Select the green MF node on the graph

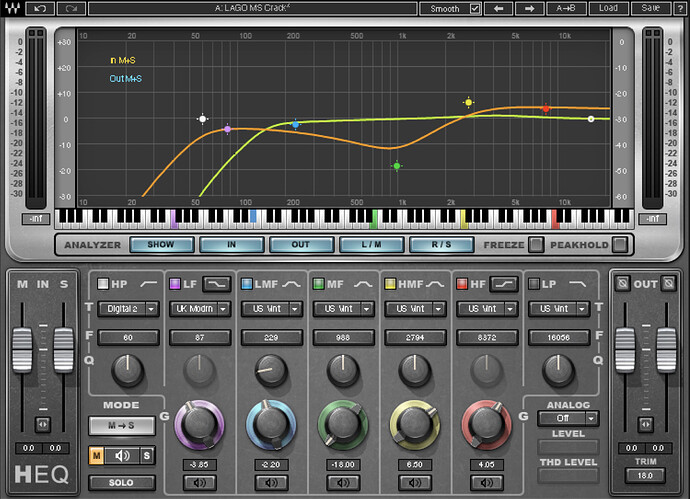[396, 166]
